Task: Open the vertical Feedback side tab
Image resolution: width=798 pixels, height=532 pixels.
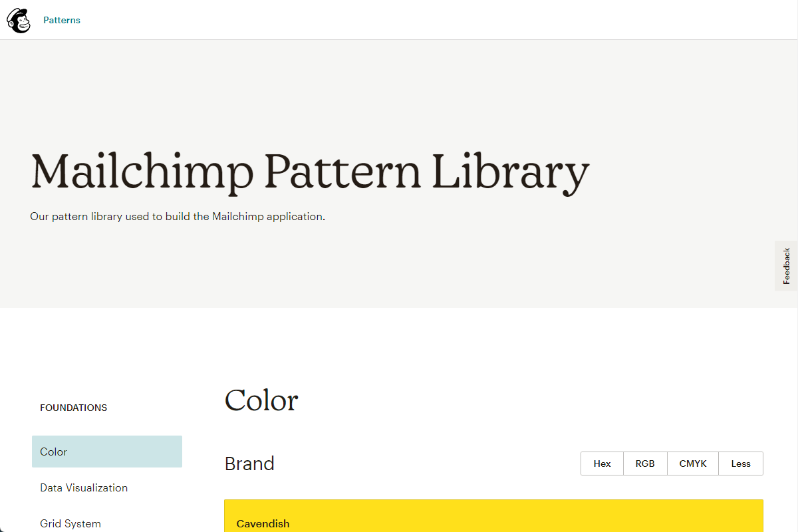Action: tap(786, 266)
